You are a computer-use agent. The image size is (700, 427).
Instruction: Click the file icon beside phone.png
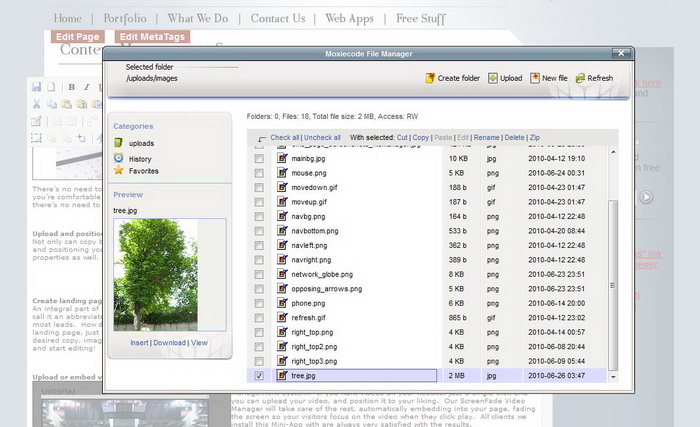coord(281,303)
